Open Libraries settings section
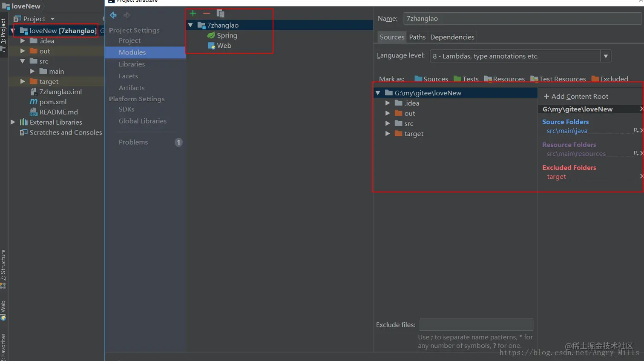The image size is (644, 361). [x=132, y=64]
